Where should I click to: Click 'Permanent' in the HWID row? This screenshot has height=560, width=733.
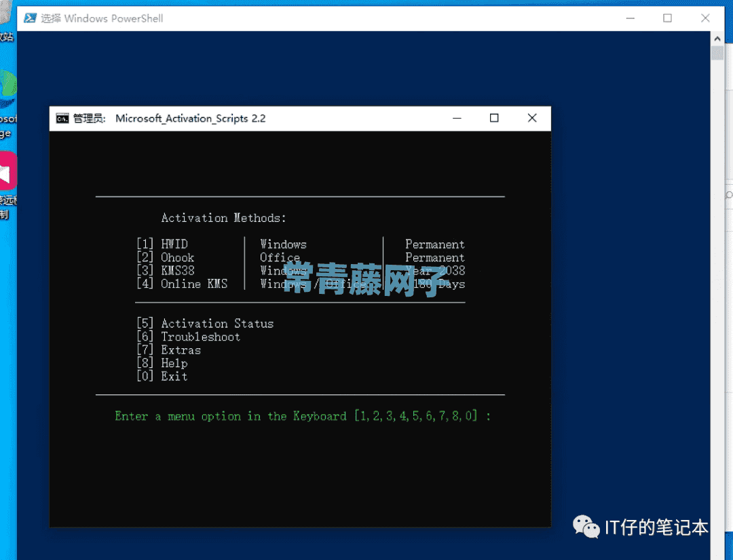tap(435, 244)
